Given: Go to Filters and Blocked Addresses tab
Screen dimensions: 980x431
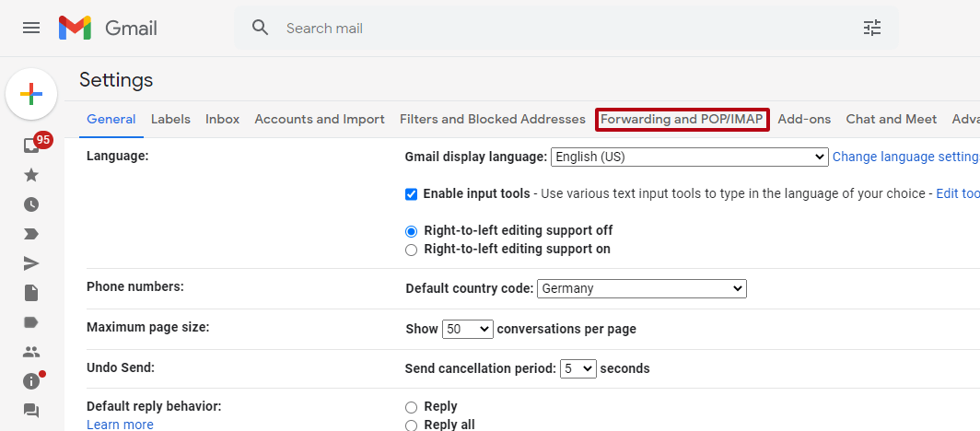Looking at the screenshot, I should 492,120.
